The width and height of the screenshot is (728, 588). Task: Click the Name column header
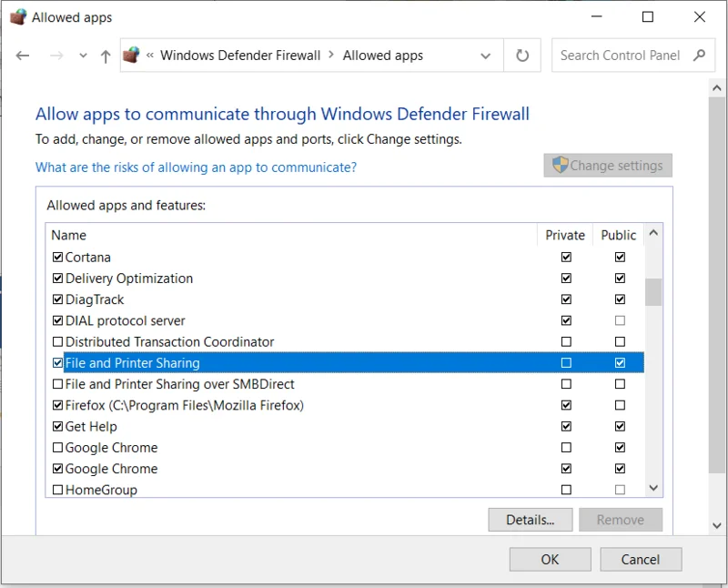(69, 235)
